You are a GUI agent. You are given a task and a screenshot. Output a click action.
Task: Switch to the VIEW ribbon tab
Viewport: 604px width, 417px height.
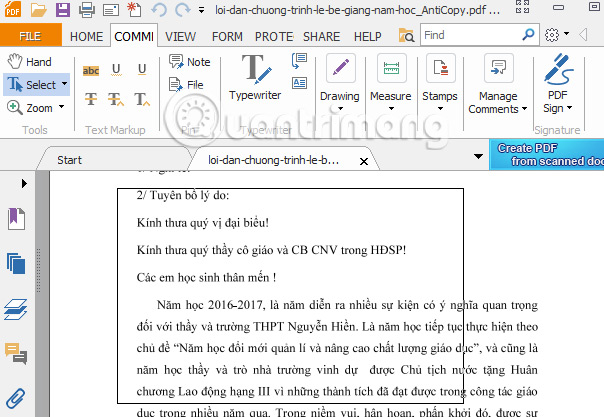pos(180,36)
